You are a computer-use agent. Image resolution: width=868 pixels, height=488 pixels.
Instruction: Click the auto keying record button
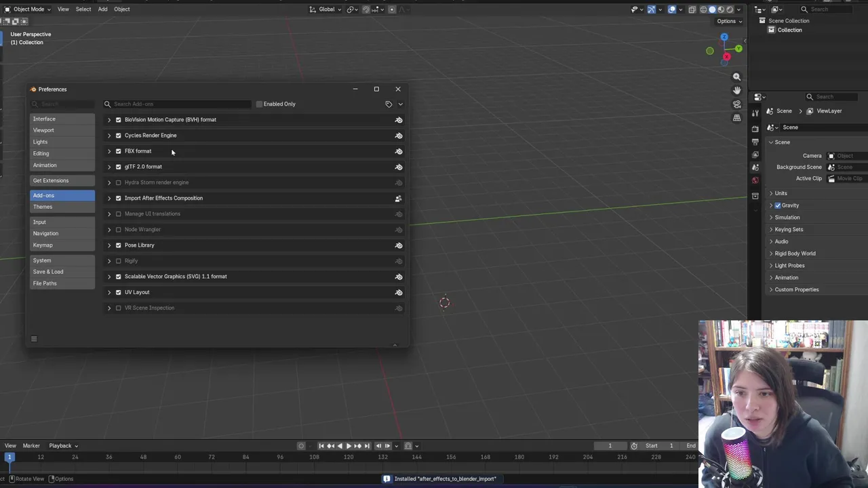click(301, 446)
